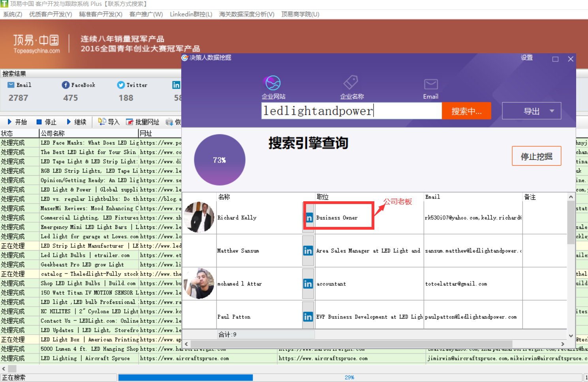Open the 导出 export dropdown
Screen dimensions: 588x382
[532, 111]
